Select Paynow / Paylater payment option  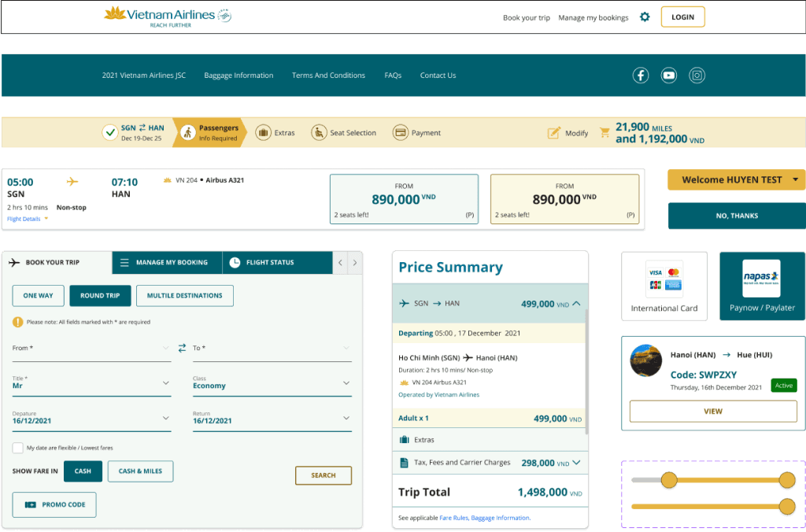pos(762,286)
